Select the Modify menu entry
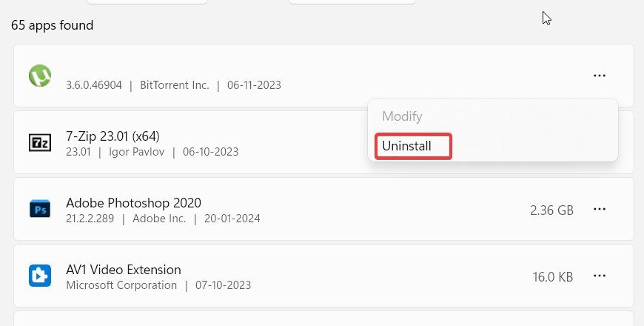The width and height of the screenshot is (644, 326). coord(402,116)
